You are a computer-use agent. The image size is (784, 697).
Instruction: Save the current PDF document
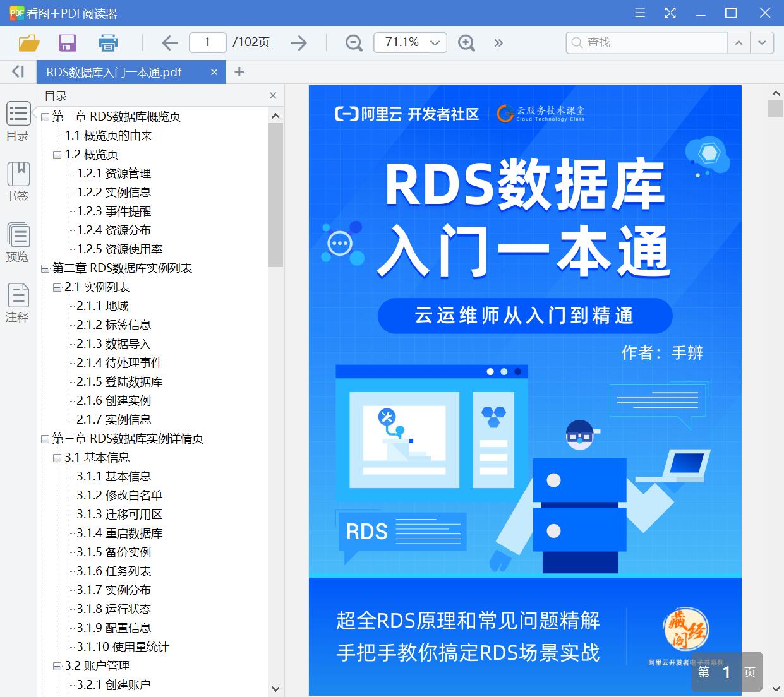click(x=67, y=42)
